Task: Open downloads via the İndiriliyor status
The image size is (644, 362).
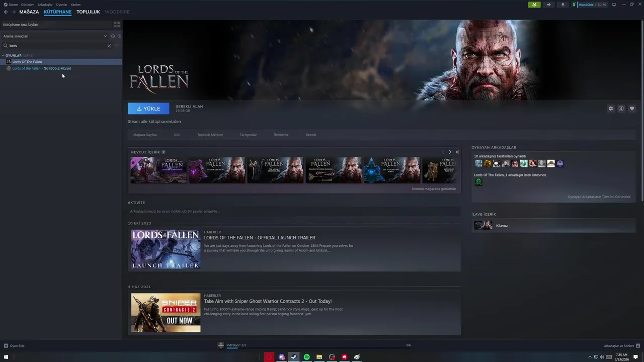Action: coord(236,345)
